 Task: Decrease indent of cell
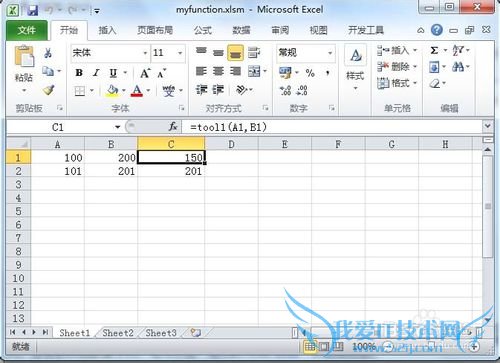[x=201, y=90]
